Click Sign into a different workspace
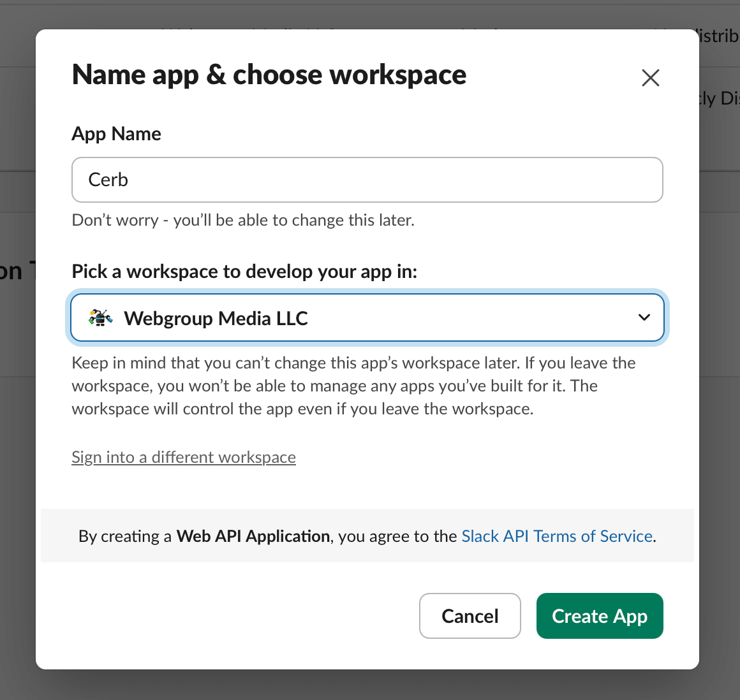 coord(184,457)
